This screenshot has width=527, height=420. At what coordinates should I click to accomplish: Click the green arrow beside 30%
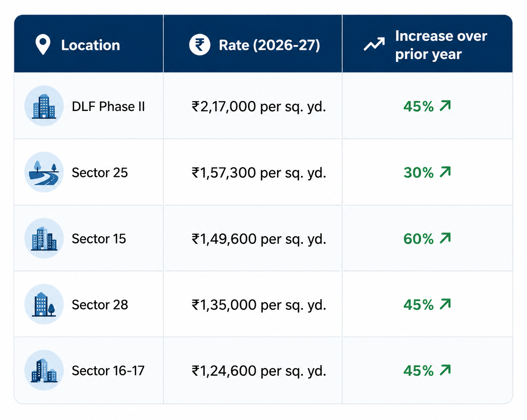[x=445, y=172]
